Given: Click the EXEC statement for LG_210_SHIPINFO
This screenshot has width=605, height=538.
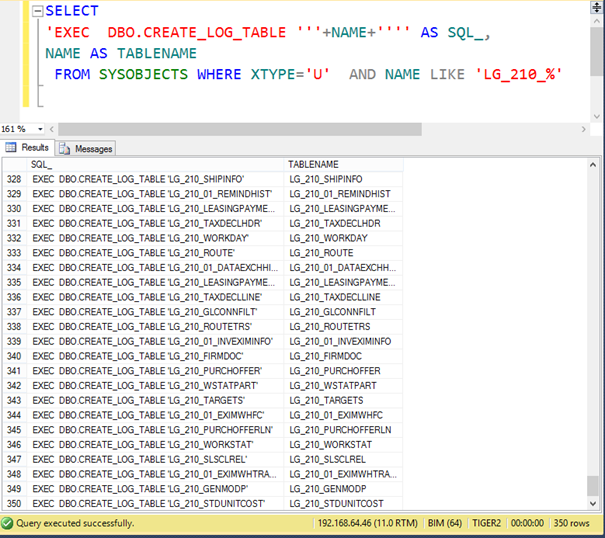Looking at the screenshot, I should click(x=155, y=179).
